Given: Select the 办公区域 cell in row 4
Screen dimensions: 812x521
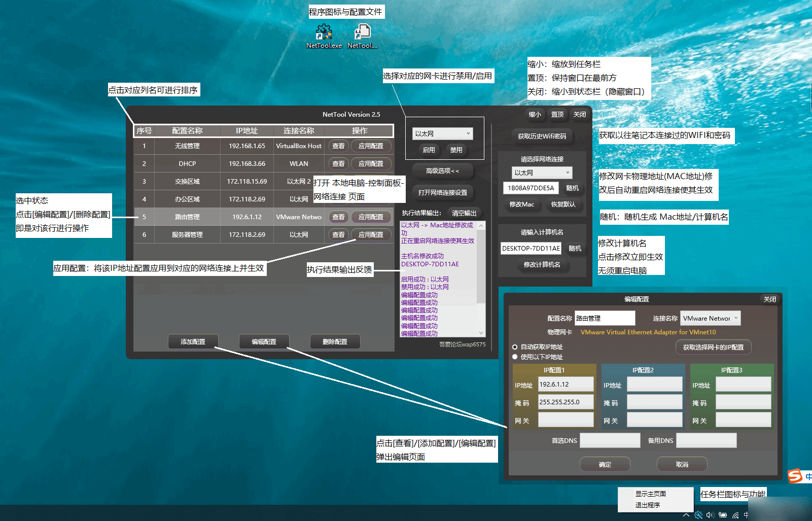Looking at the screenshot, I should coord(187,199).
